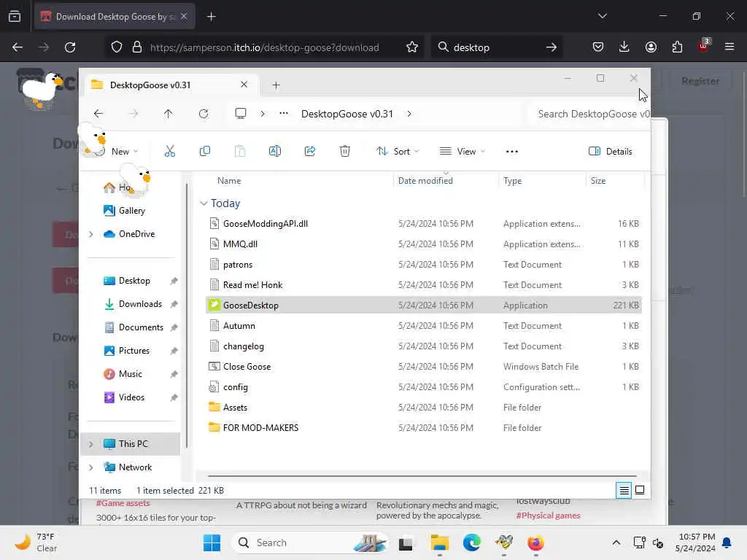Open the Windows Start menu

pos(212,542)
